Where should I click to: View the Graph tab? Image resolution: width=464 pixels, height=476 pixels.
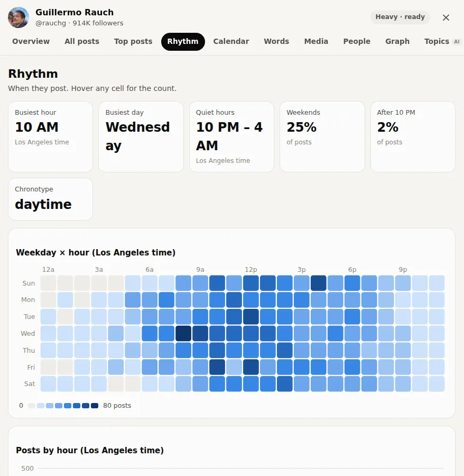tap(397, 41)
